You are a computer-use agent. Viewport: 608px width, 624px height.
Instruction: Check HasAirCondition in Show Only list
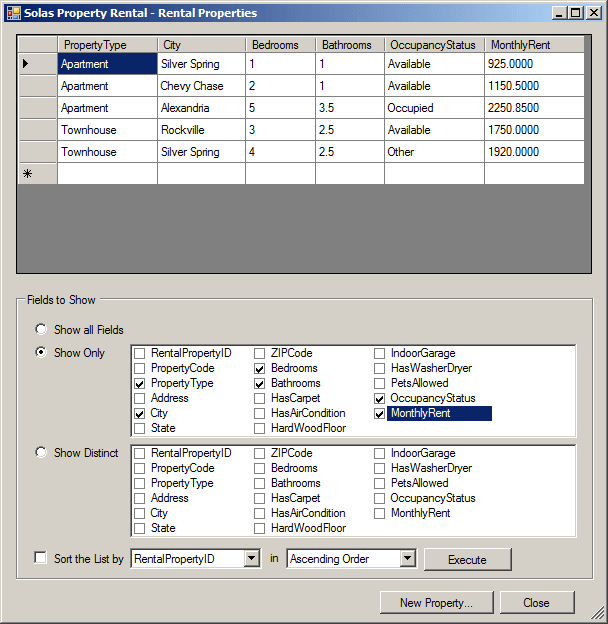[259, 413]
